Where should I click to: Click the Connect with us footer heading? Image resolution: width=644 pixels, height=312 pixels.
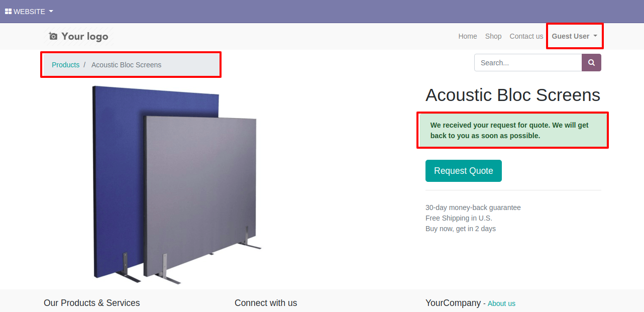[266, 303]
